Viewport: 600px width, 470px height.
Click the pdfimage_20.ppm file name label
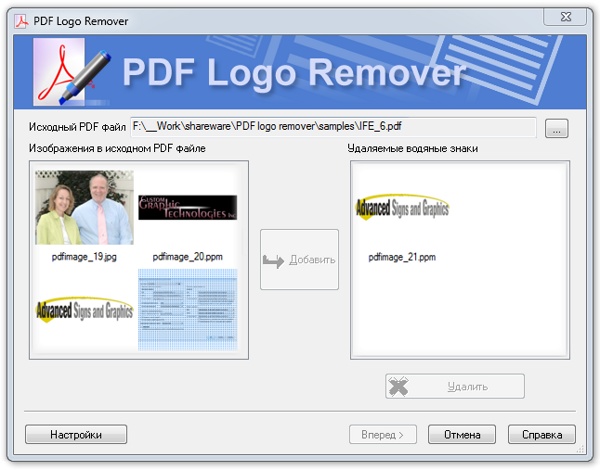(x=187, y=257)
